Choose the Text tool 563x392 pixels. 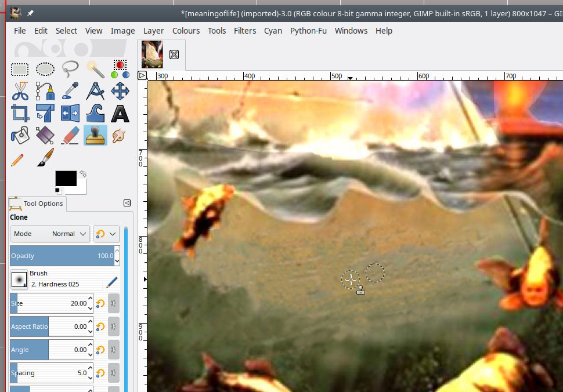[x=120, y=114]
